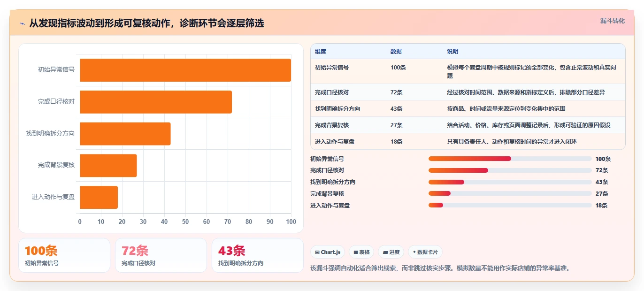Screen dimensions: 644x291
Task: Click the 进入动作与复盘 bar in the chart
Action: pos(99,197)
